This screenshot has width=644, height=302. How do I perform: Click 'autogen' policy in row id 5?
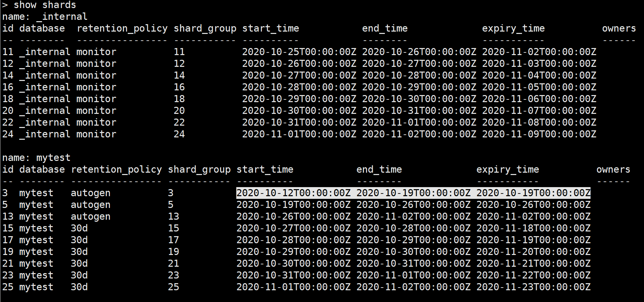click(90, 205)
